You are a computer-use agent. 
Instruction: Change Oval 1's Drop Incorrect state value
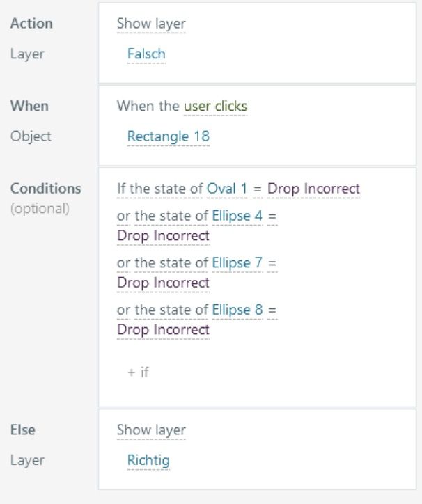pos(313,189)
